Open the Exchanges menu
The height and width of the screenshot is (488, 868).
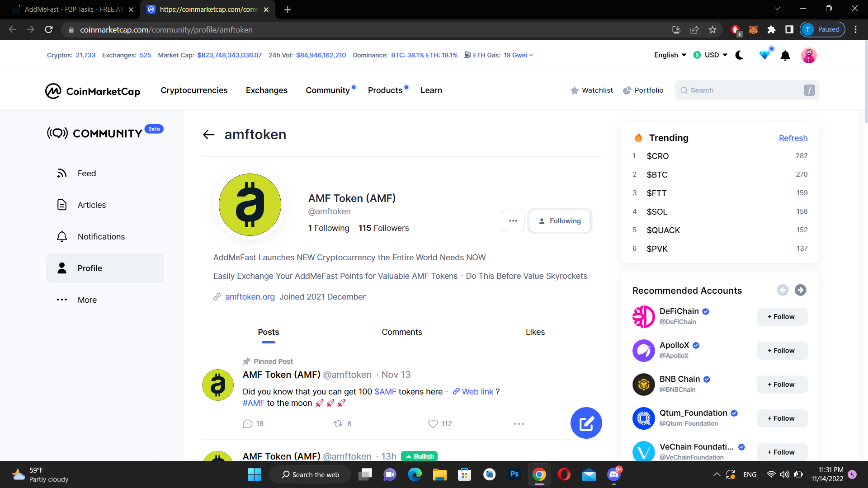tap(266, 90)
